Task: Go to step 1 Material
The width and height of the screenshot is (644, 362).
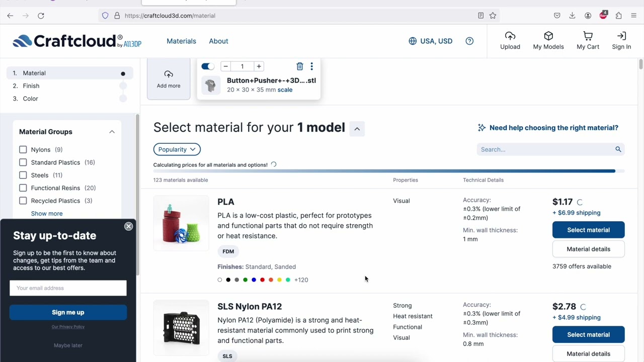Action: pyautogui.click(x=69, y=73)
